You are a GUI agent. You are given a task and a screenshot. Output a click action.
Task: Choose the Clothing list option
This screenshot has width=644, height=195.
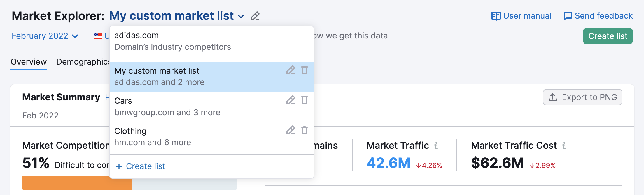[x=212, y=137]
